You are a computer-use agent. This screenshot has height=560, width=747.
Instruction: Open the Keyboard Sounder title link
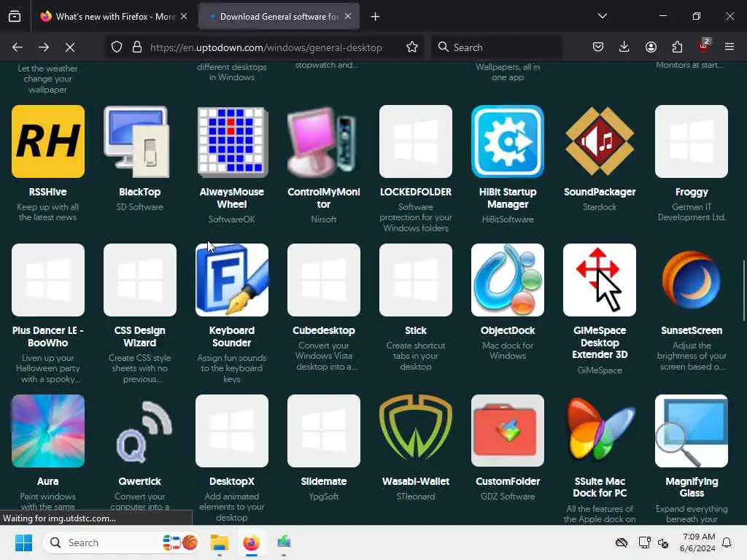(x=232, y=337)
